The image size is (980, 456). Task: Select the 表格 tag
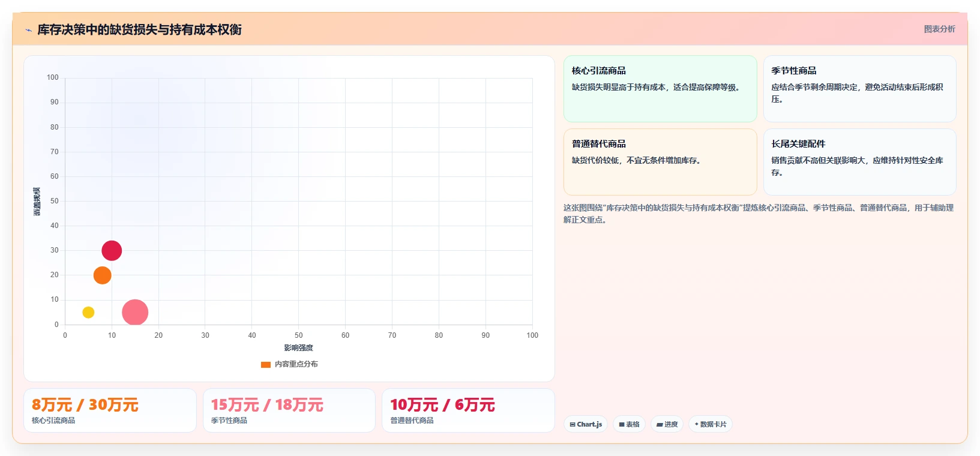point(629,424)
